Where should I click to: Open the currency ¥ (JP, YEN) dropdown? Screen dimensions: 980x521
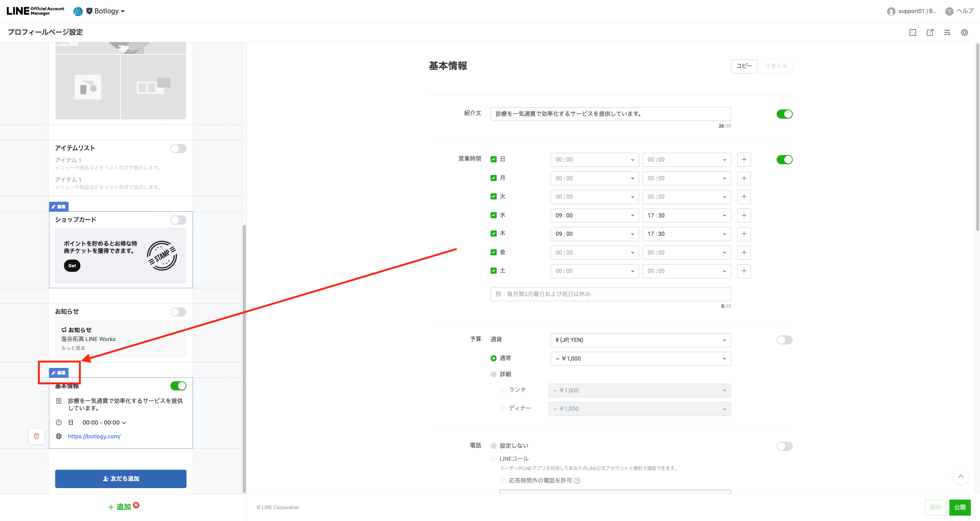pyautogui.click(x=640, y=340)
